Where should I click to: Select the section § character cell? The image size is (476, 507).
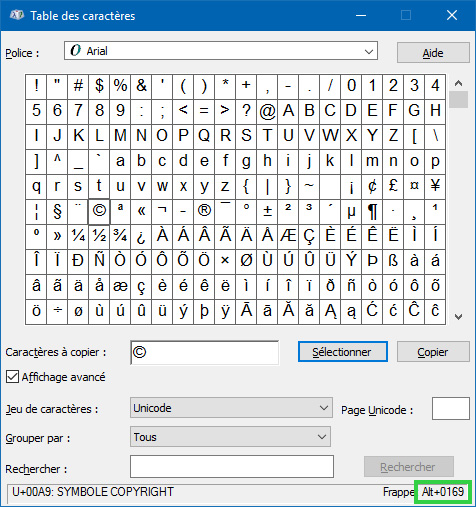pyautogui.click(x=57, y=211)
